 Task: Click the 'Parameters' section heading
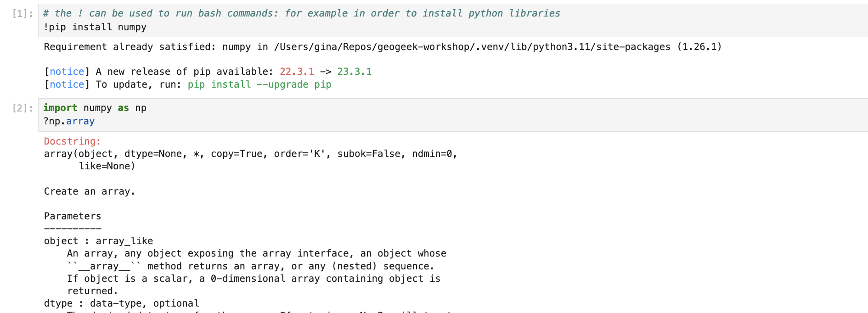point(73,217)
